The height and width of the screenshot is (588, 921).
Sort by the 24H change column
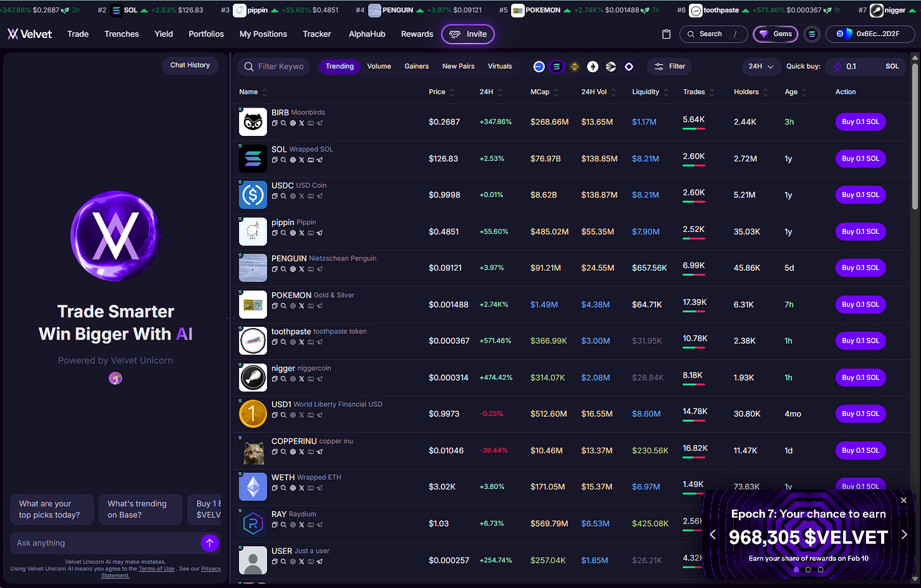tap(491, 92)
